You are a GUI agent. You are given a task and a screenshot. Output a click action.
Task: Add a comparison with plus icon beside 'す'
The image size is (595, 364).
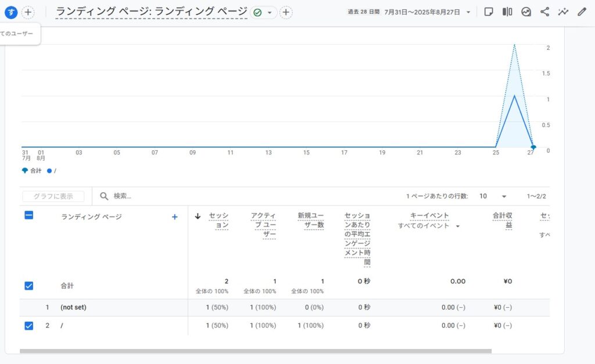(28, 13)
